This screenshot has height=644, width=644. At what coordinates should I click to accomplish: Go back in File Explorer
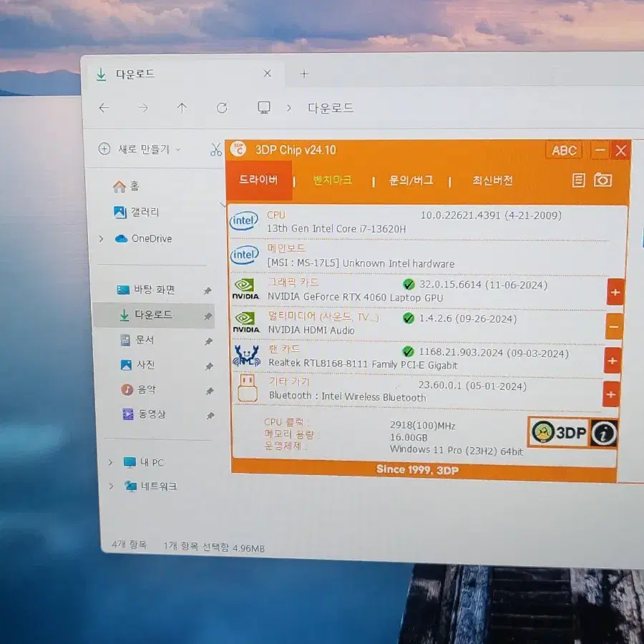[x=104, y=108]
